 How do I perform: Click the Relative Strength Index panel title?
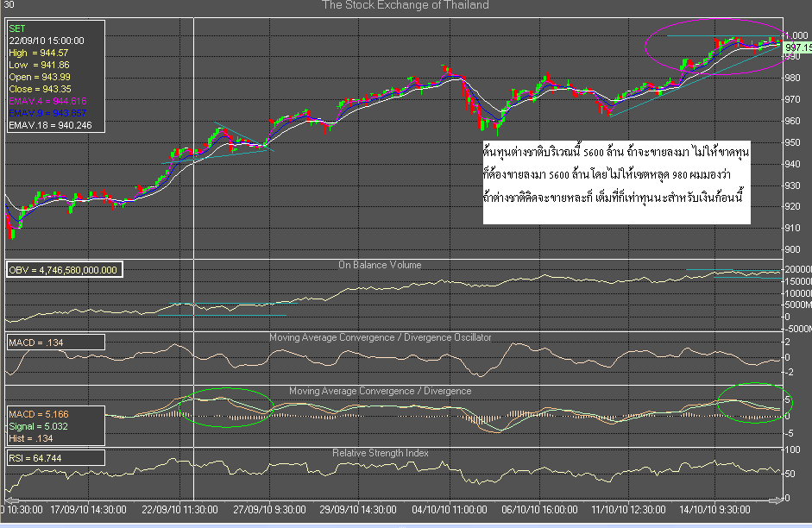(x=380, y=453)
